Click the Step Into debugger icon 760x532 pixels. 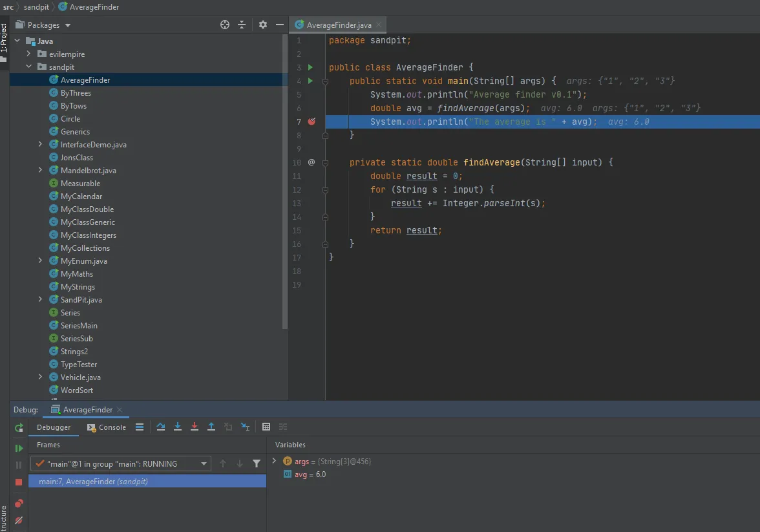[178, 427]
